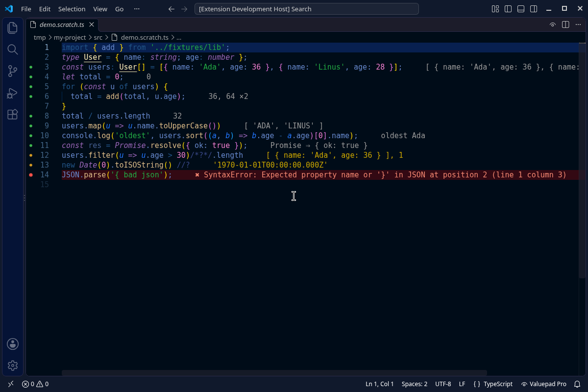Viewport: 588px width, 392px height.
Task: Open the Source Control view
Action: point(13,72)
